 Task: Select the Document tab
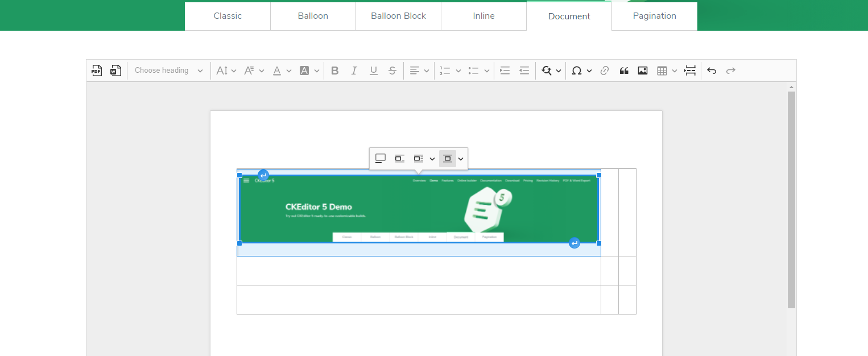(569, 16)
